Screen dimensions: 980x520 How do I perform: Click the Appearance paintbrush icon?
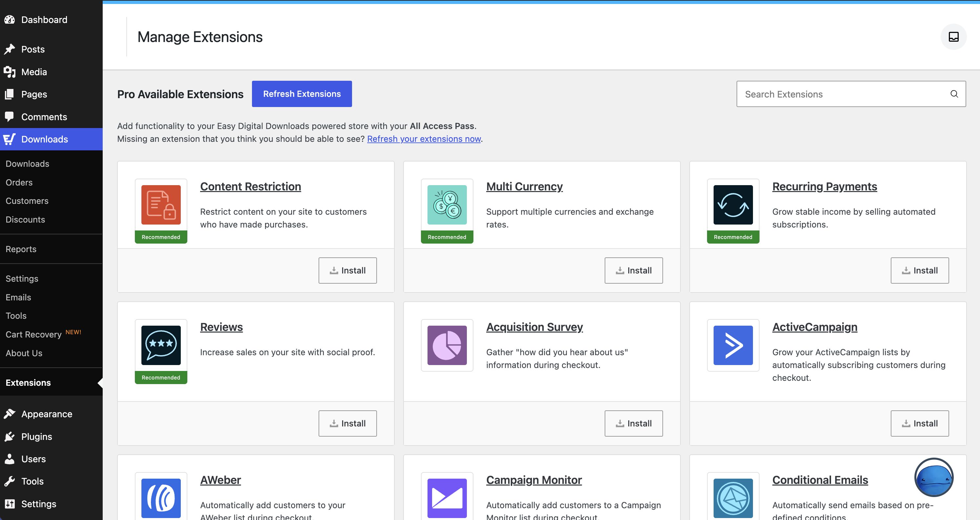pos(10,414)
